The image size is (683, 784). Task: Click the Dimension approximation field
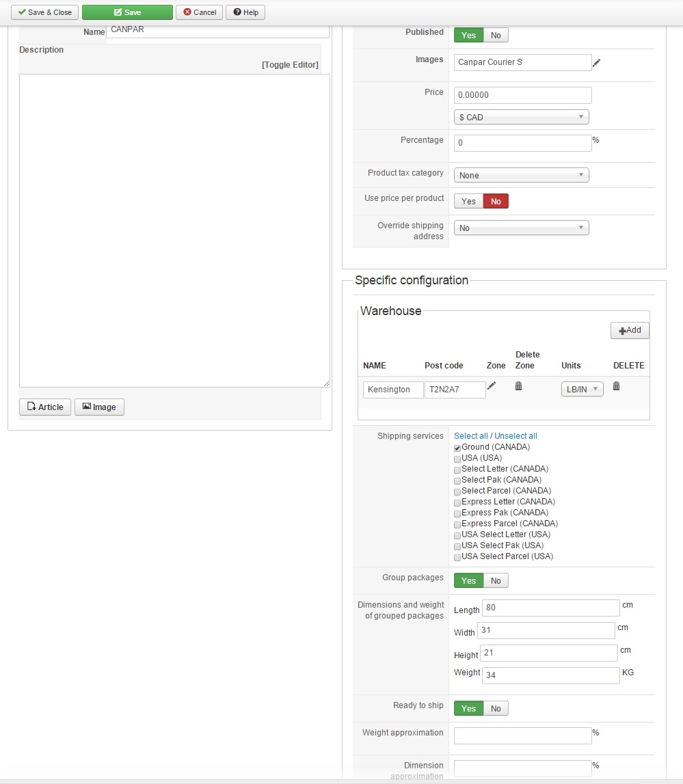pyautogui.click(x=523, y=768)
